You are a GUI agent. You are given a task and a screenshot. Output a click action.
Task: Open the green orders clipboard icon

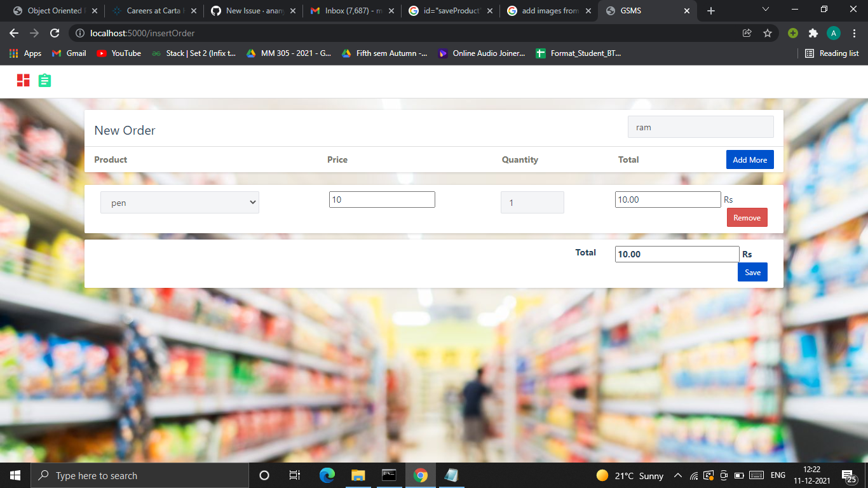(x=44, y=81)
